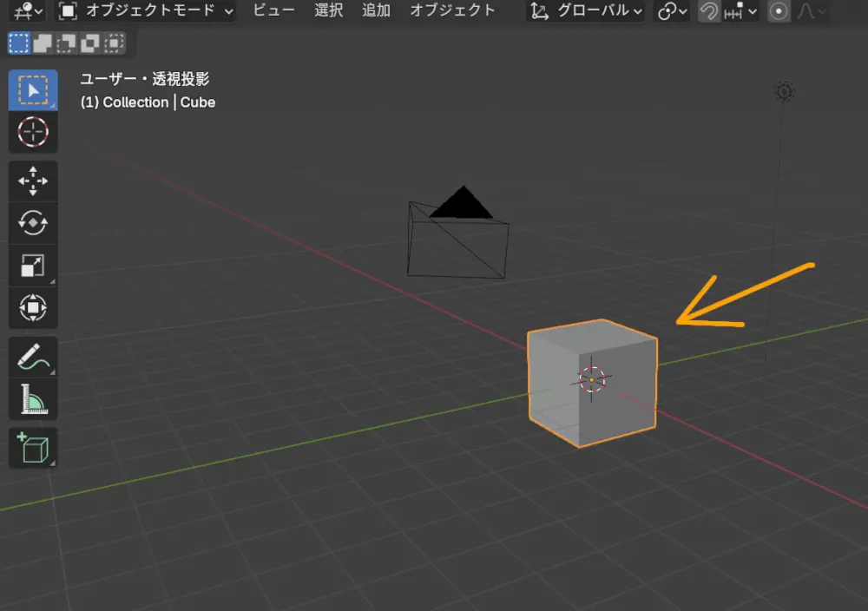Select the Select Box tool
The height and width of the screenshot is (611, 868).
[x=33, y=90]
